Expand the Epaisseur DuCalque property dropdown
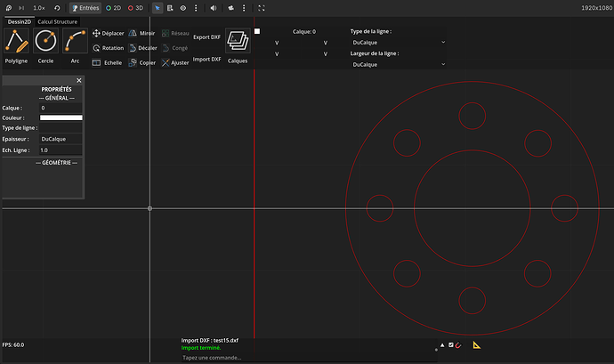Screen dimensions: 614x364 (x=61, y=139)
